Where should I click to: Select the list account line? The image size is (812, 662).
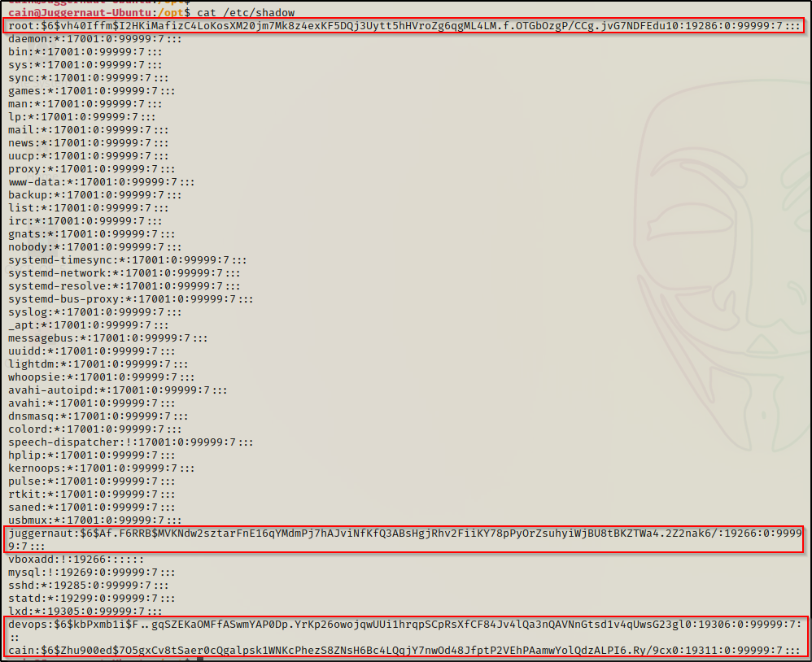click(88, 207)
